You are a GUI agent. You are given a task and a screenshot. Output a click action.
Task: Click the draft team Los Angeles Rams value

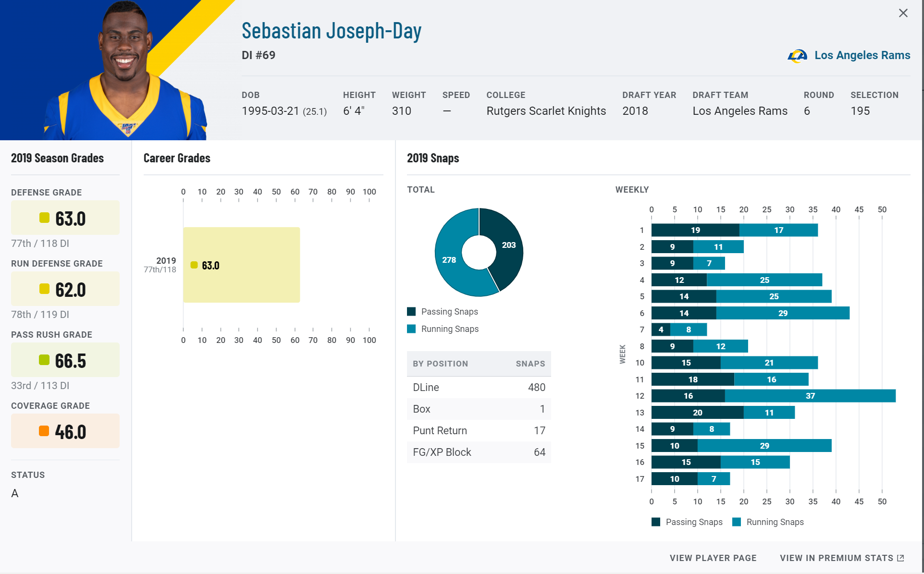pyautogui.click(x=740, y=111)
